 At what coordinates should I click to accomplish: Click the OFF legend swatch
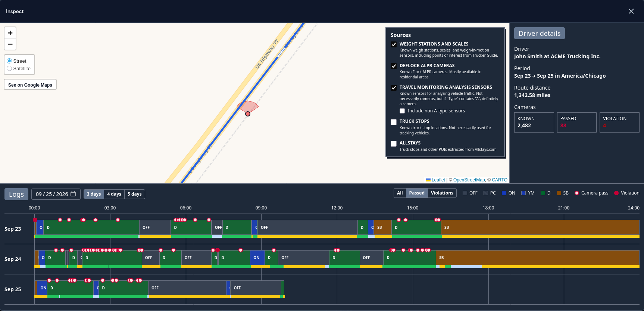tap(465, 193)
